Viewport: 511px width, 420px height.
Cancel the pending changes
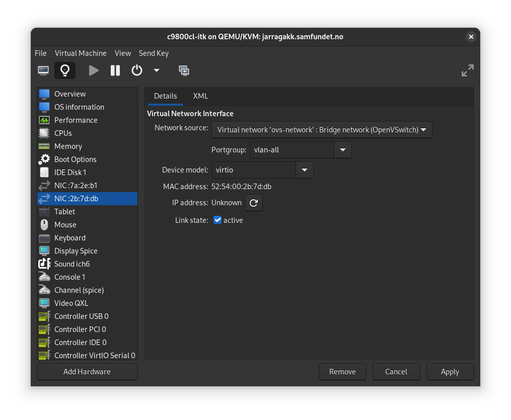pyautogui.click(x=396, y=372)
